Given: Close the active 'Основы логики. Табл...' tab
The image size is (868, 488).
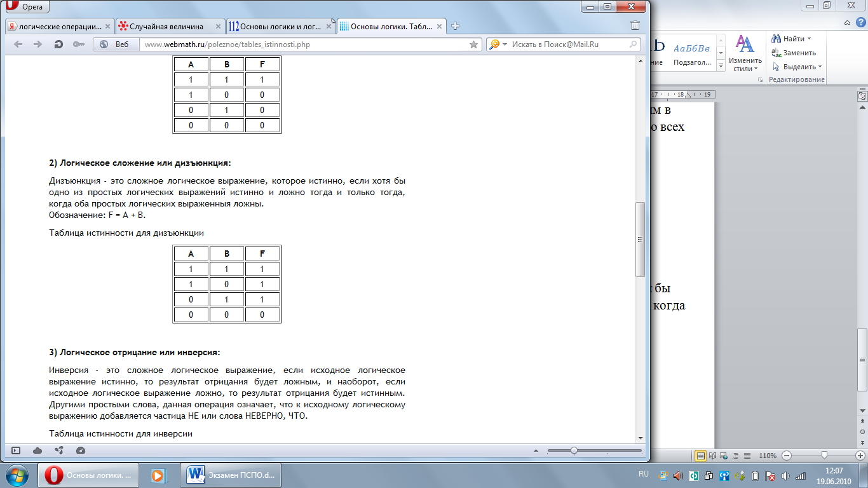Looking at the screenshot, I should point(439,27).
